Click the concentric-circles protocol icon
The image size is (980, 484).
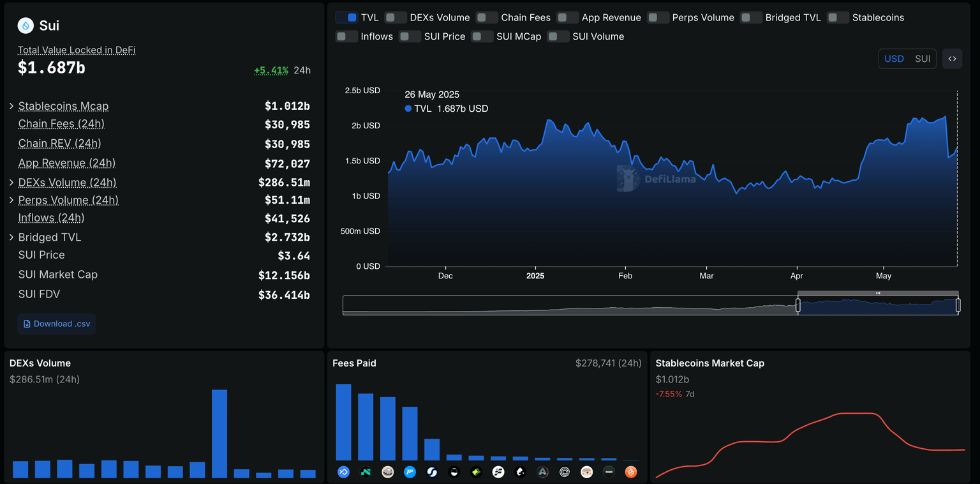pos(565,473)
